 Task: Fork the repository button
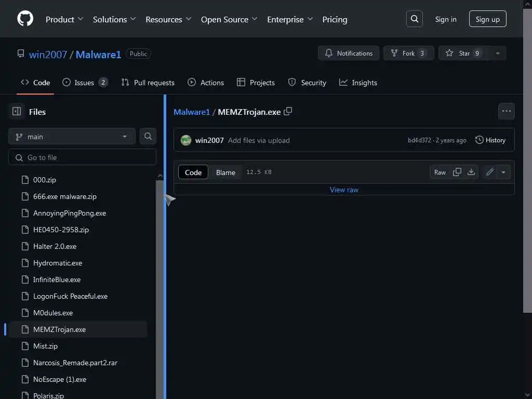click(408, 54)
